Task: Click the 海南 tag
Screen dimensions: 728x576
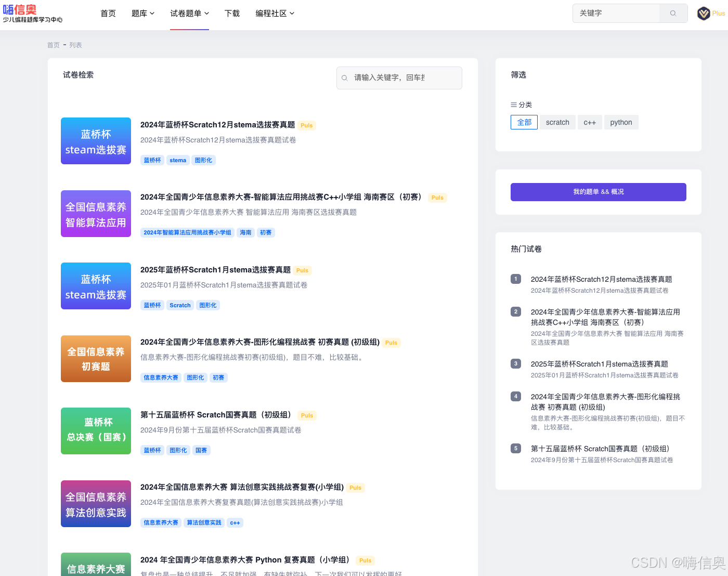Action: click(245, 232)
